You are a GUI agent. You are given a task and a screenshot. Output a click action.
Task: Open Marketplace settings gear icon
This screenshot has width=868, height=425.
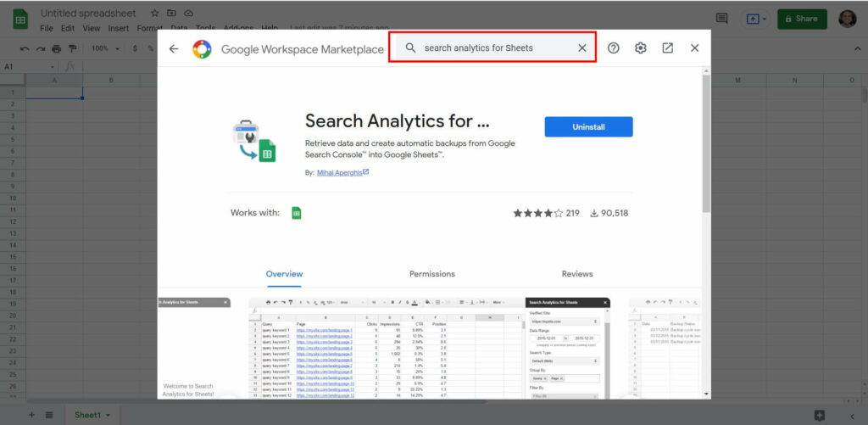(x=641, y=48)
